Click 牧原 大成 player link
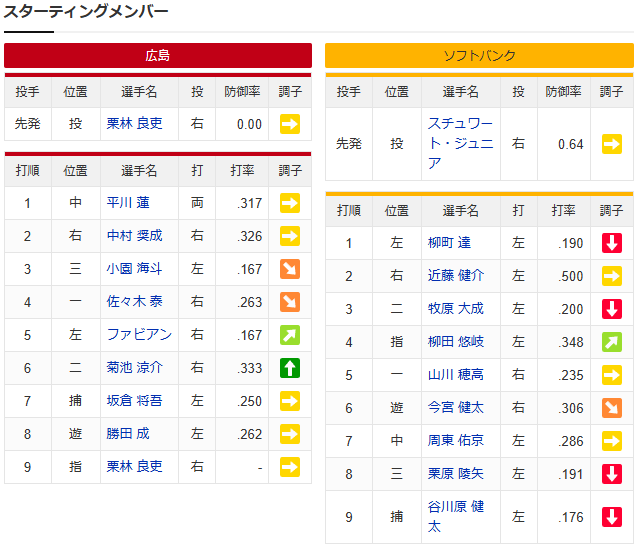This screenshot has width=640, height=547. (456, 309)
